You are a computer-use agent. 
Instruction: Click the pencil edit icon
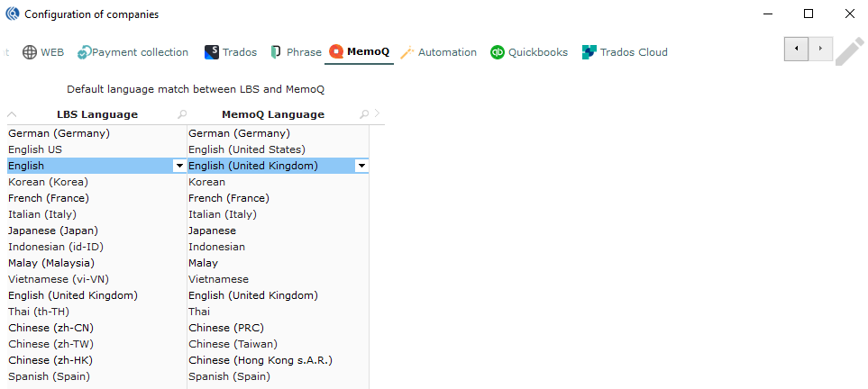pyautogui.click(x=849, y=50)
